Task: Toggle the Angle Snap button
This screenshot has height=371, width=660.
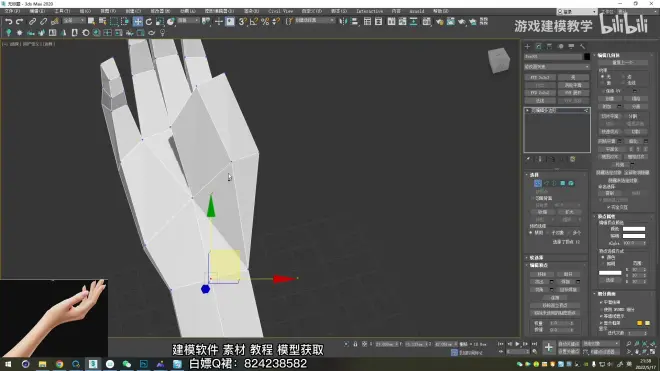Action: point(254,21)
